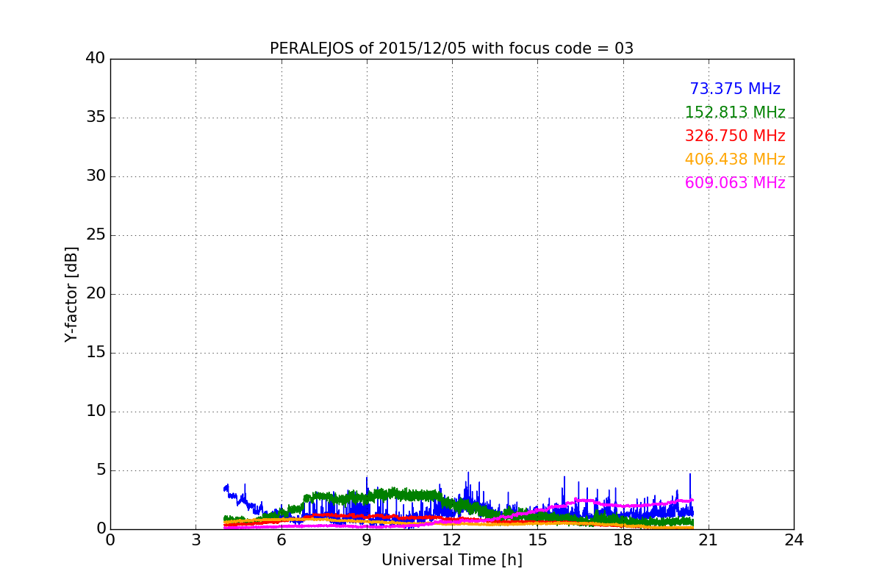This screenshot has width=882, height=588.
Task: Select the 406.438 MHz legend label
Action: [x=735, y=159]
